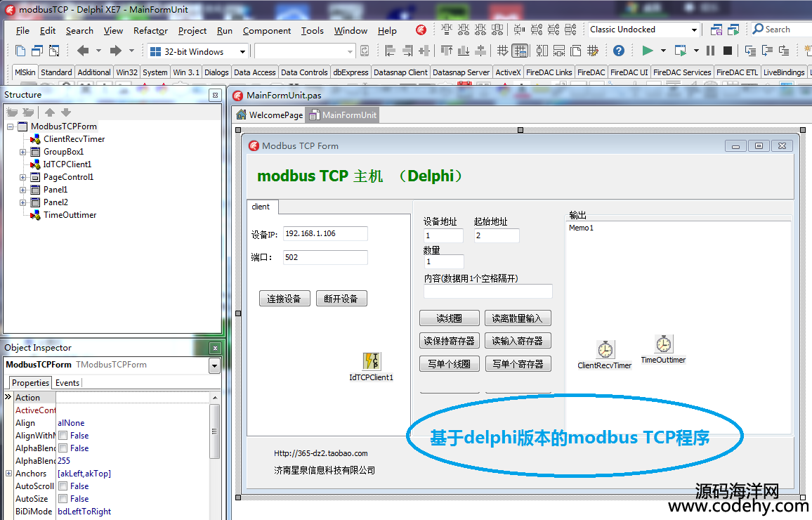Click the New Items page icon
812x520 pixels.
click(x=20, y=51)
